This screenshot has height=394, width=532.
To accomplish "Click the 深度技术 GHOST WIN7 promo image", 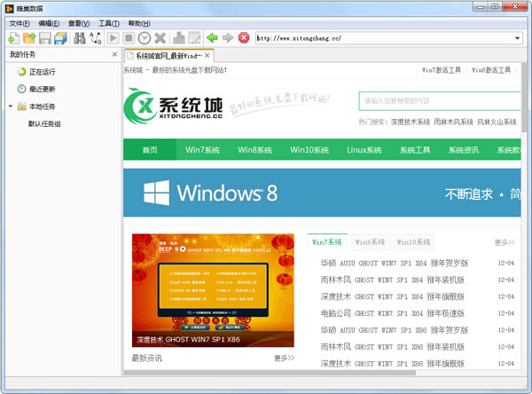I will 213,290.
